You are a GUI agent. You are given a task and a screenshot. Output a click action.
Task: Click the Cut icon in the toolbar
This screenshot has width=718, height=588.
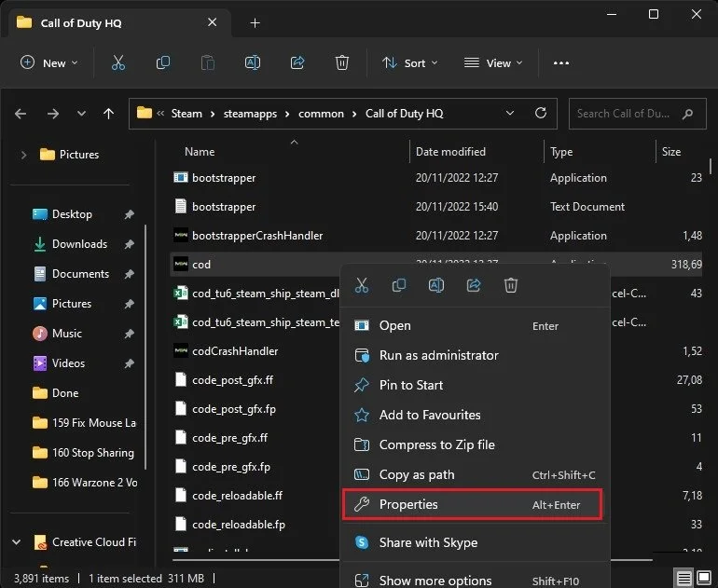click(118, 62)
